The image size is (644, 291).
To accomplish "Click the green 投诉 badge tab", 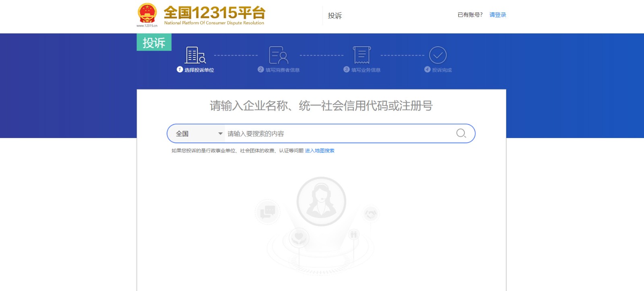I will 154,42.
